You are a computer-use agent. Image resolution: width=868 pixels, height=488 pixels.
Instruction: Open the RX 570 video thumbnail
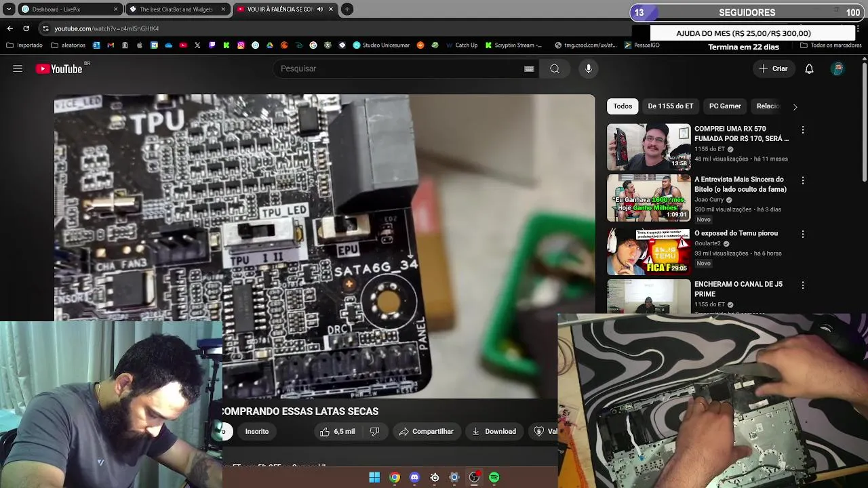[648, 146]
